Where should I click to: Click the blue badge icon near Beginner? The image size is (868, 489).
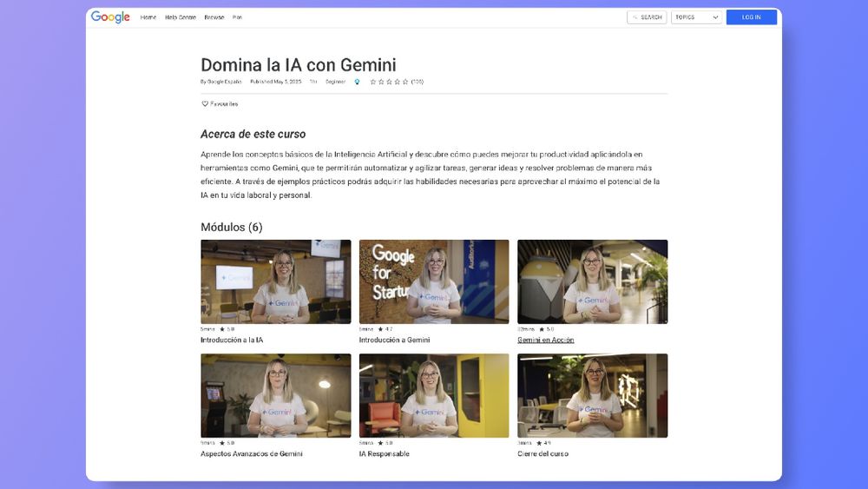coord(357,82)
